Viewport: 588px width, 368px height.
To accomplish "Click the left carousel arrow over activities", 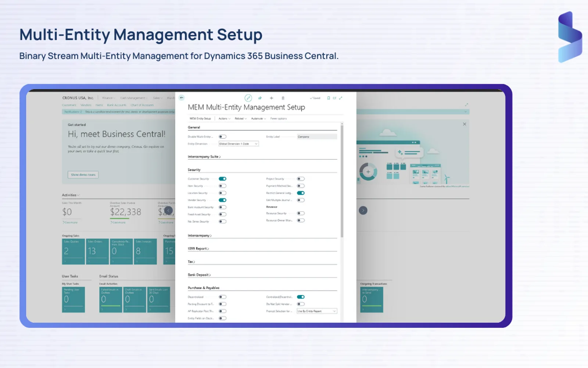I will pyautogui.click(x=168, y=210).
